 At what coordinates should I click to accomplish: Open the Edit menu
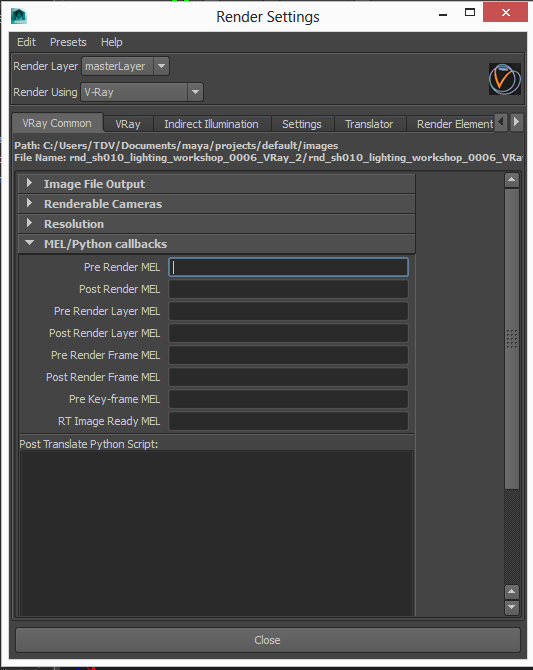pos(26,42)
